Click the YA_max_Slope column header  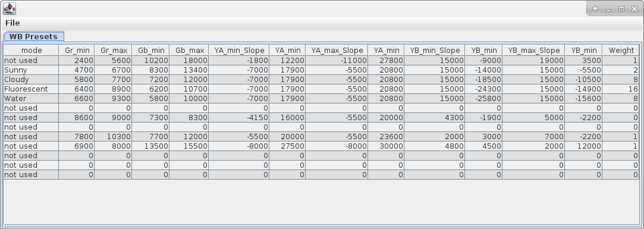tap(337, 51)
